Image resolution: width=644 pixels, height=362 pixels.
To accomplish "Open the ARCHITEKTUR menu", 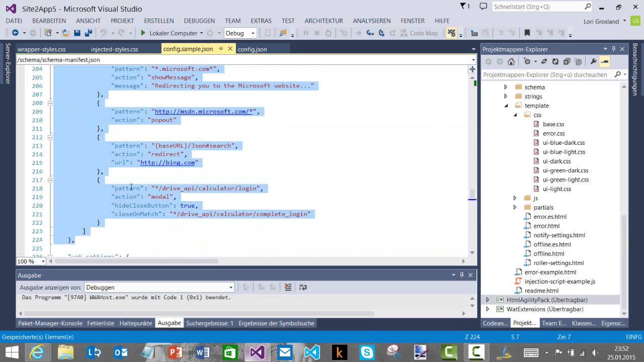I will tap(324, 21).
